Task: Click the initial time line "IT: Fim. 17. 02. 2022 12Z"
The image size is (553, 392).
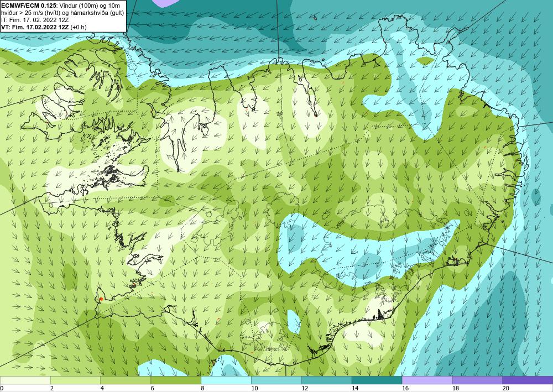Action: pyautogui.click(x=34, y=20)
